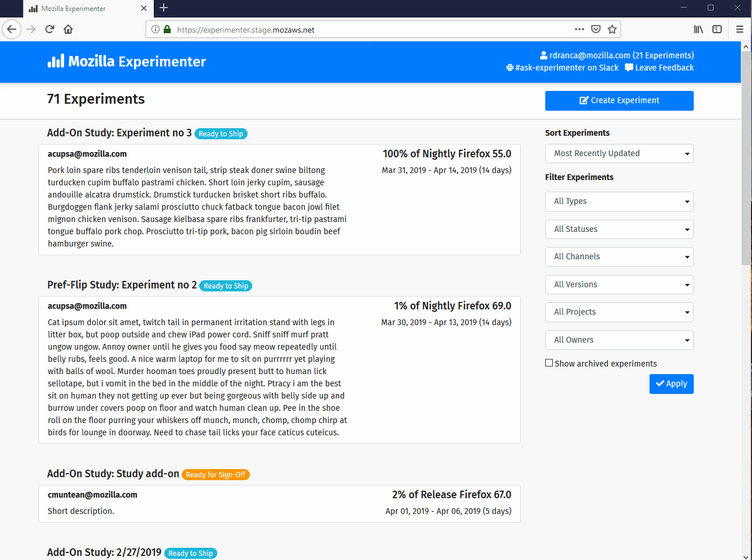Screen dimensions: 752x560
Task: Open the Firefox hamburger menu
Action: coord(740,29)
